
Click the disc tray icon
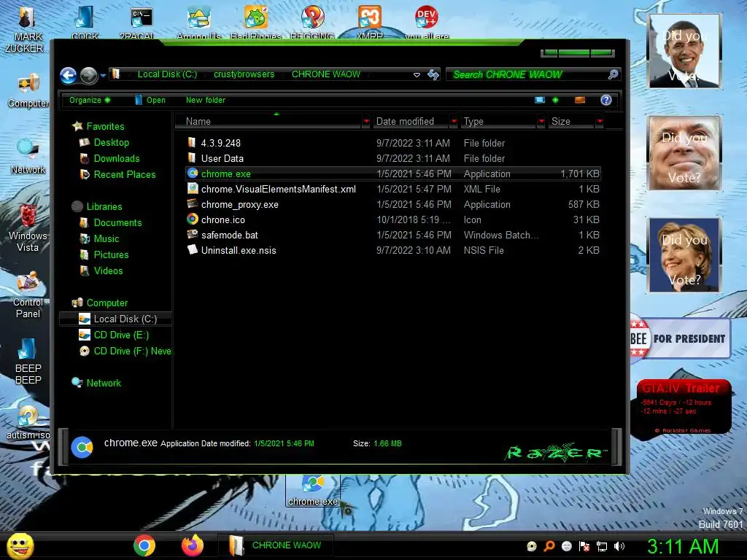[532, 546]
